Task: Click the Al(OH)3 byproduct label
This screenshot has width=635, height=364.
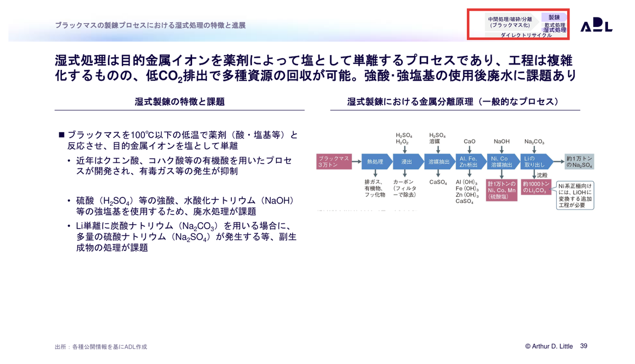Action: (467, 182)
